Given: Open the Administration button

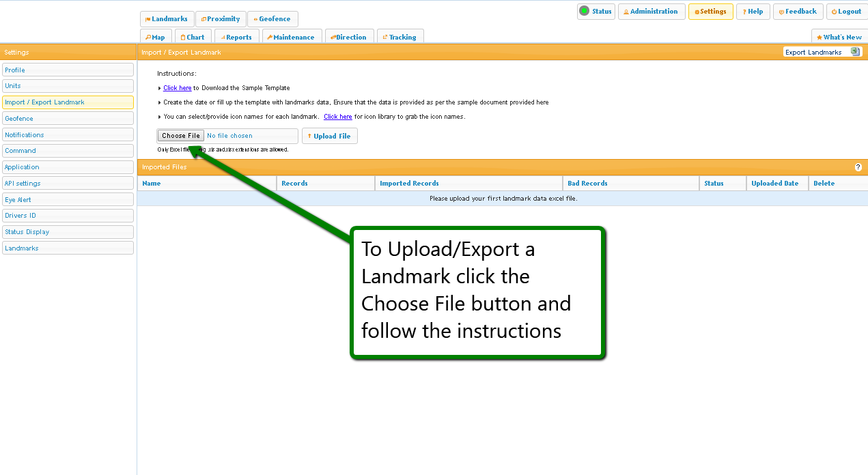Looking at the screenshot, I should pyautogui.click(x=651, y=12).
